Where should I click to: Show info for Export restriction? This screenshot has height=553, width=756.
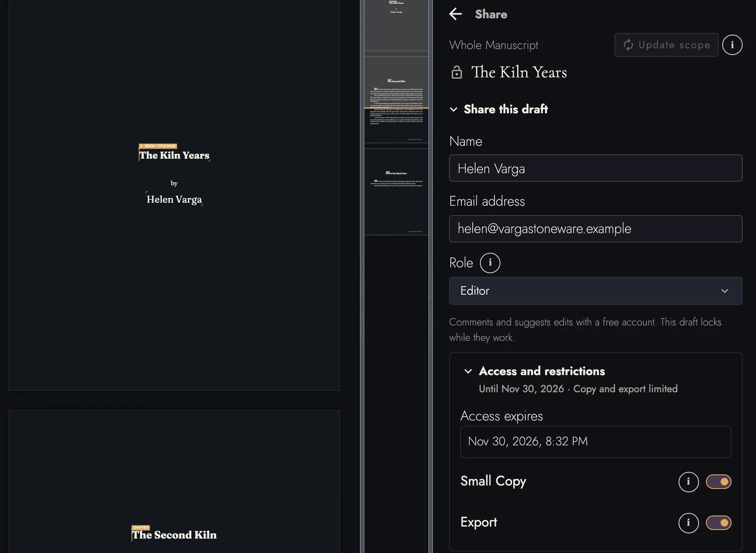tap(688, 523)
